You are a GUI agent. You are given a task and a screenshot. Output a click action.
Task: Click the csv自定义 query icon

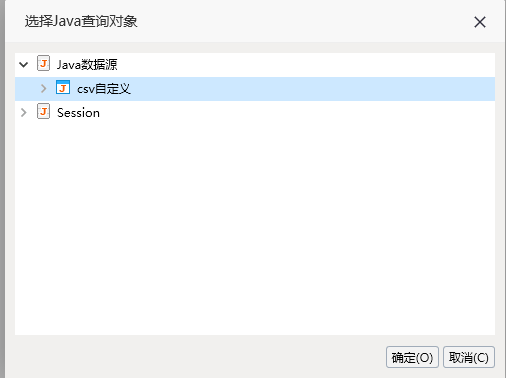pos(63,87)
